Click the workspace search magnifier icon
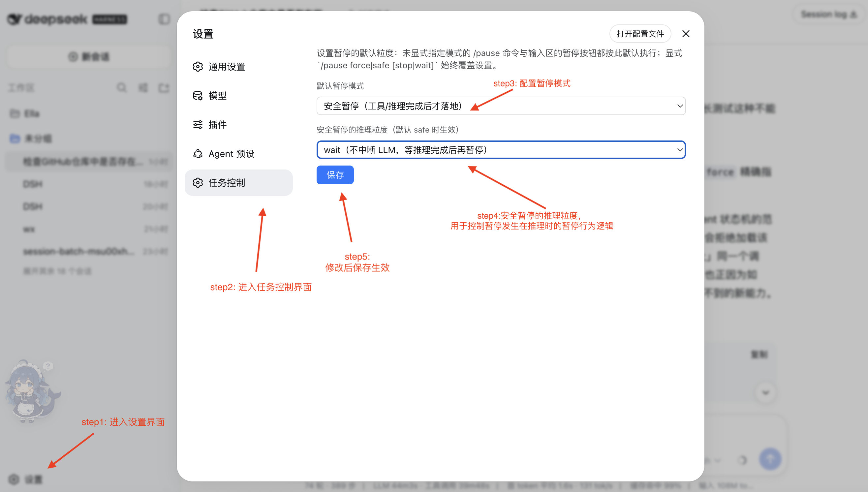Screen dimensions: 868x492 (122, 88)
